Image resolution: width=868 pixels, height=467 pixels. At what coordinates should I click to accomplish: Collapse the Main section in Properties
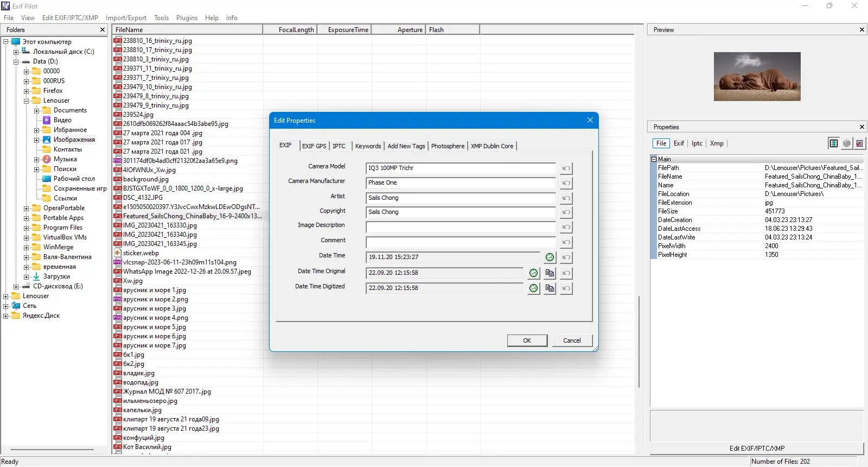click(654, 159)
